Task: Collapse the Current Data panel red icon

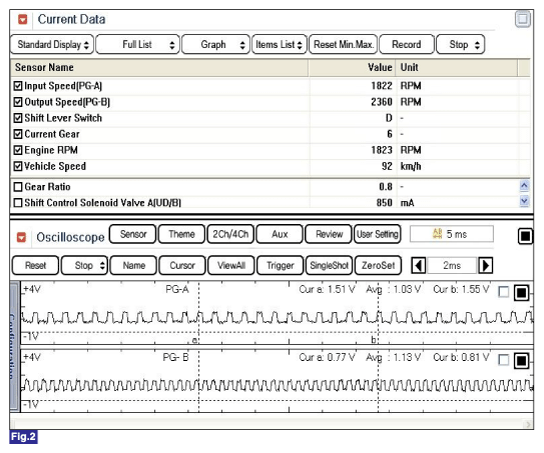Action: 23,19
